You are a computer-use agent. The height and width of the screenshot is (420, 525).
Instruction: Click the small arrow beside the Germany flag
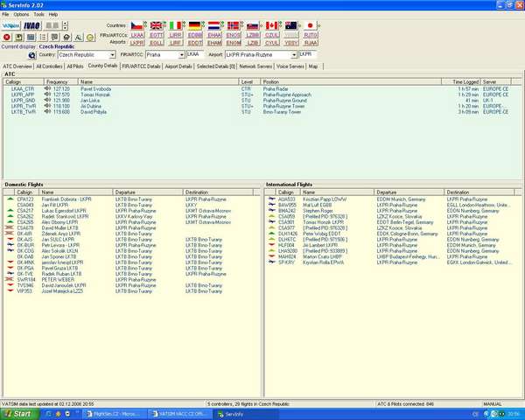tap(203, 24)
